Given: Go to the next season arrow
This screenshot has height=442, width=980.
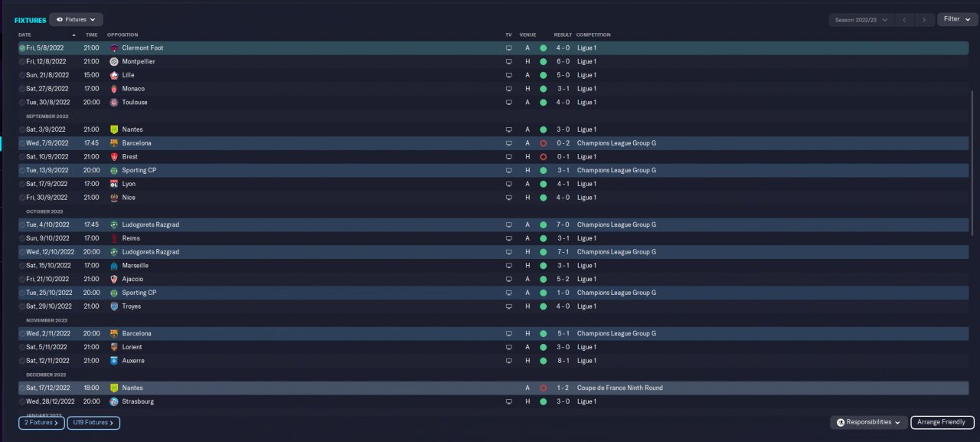Looking at the screenshot, I should pyautogui.click(x=925, y=19).
